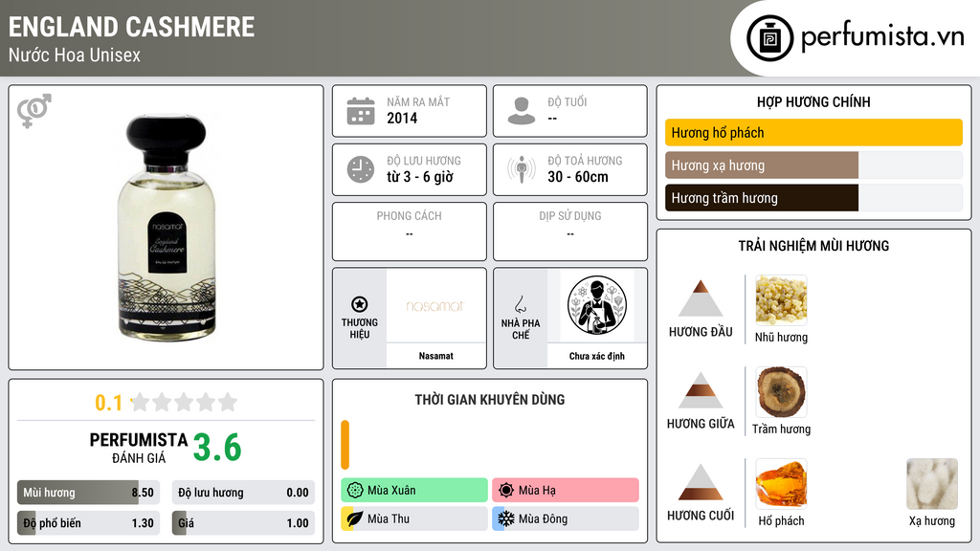
Task: Click the Nước Hoa Unisex subtitle
Action: coord(75,55)
